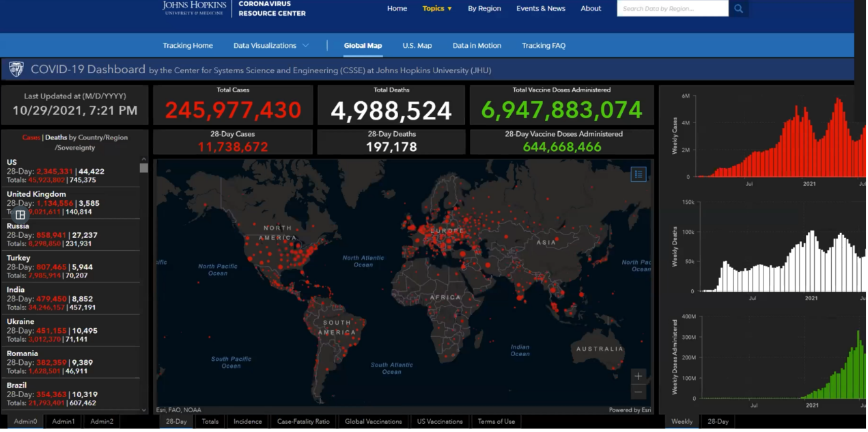
Task: Open the US Vaccinations tab
Action: pyautogui.click(x=440, y=422)
